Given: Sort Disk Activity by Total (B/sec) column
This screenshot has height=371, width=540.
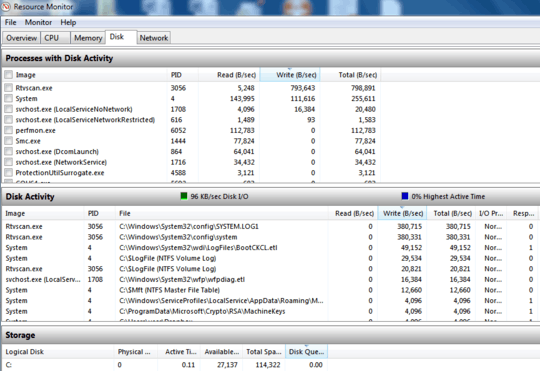Looking at the screenshot, I should 451,213.
